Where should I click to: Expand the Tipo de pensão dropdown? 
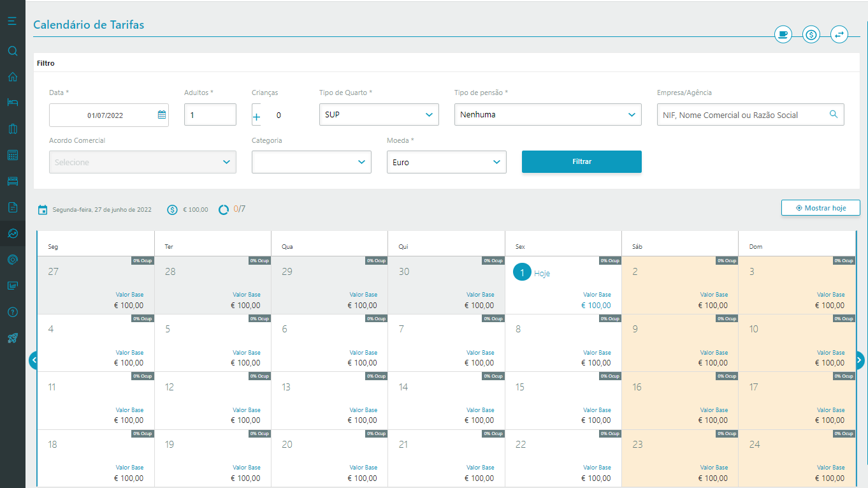(547, 115)
